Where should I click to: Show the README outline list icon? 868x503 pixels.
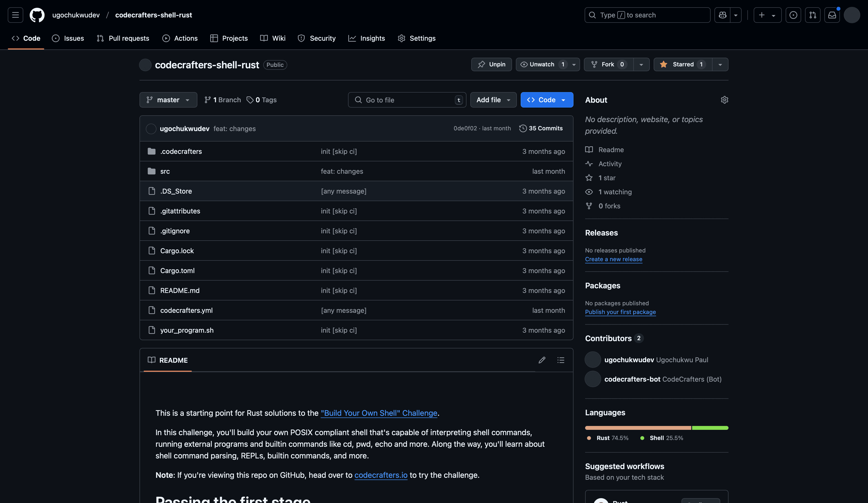pos(561,360)
